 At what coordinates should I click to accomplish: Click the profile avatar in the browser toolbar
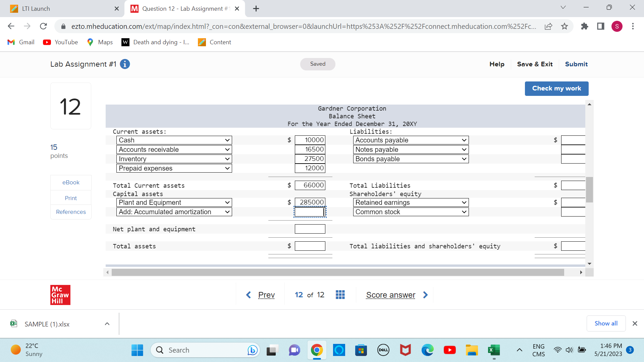(x=617, y=26)
